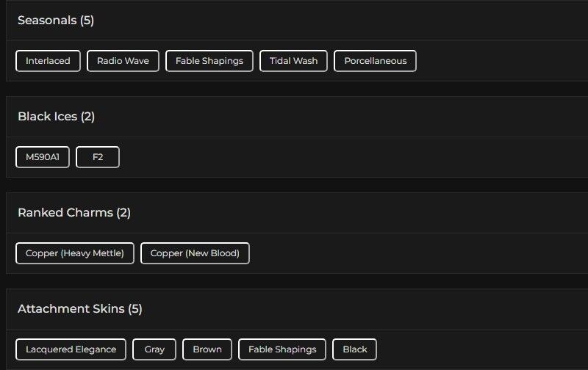Viewport: 588px width, 370px height.
Task: Click the Gray attachment skin tag
Action: (x=154, y=349)
